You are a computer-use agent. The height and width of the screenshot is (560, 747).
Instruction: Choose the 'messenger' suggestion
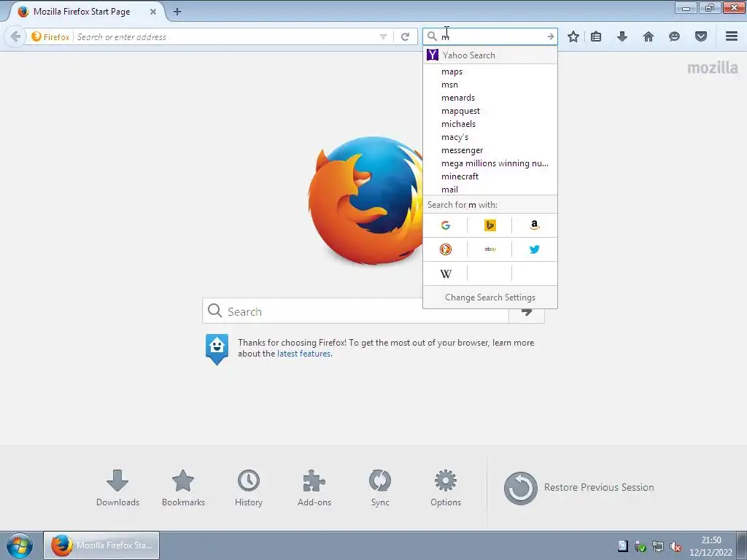coord(489,150)
